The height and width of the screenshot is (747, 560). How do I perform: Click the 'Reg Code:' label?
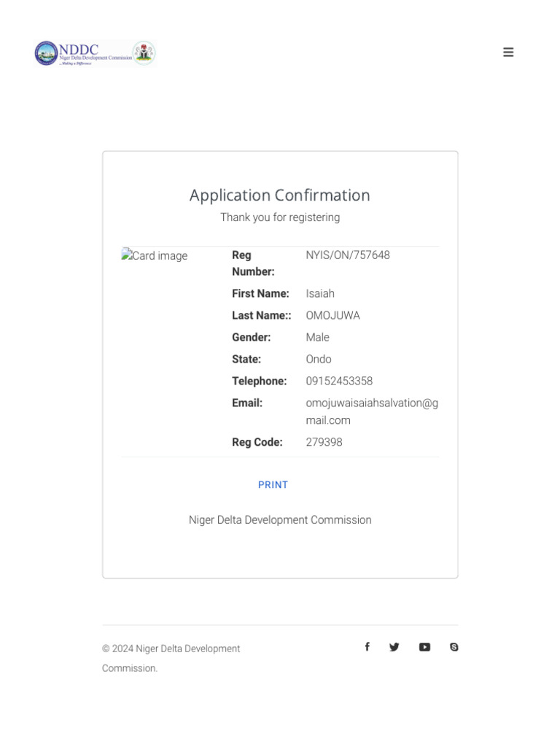pos(257,442)
